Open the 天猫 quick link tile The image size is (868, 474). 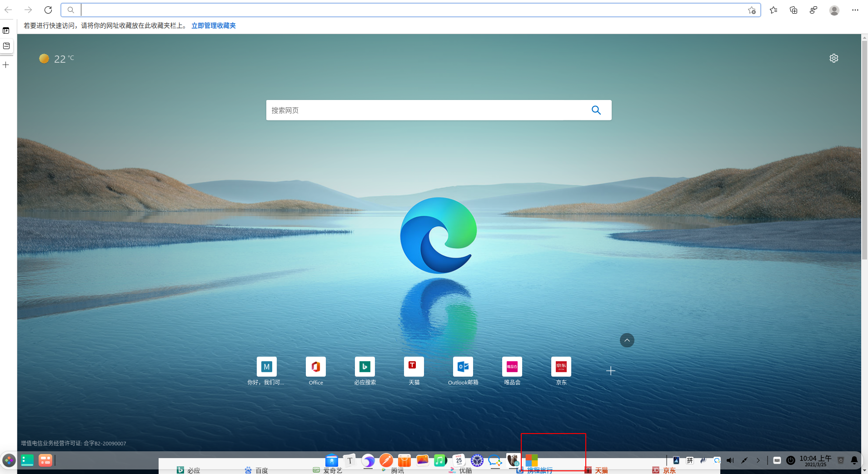click(414, 371)
